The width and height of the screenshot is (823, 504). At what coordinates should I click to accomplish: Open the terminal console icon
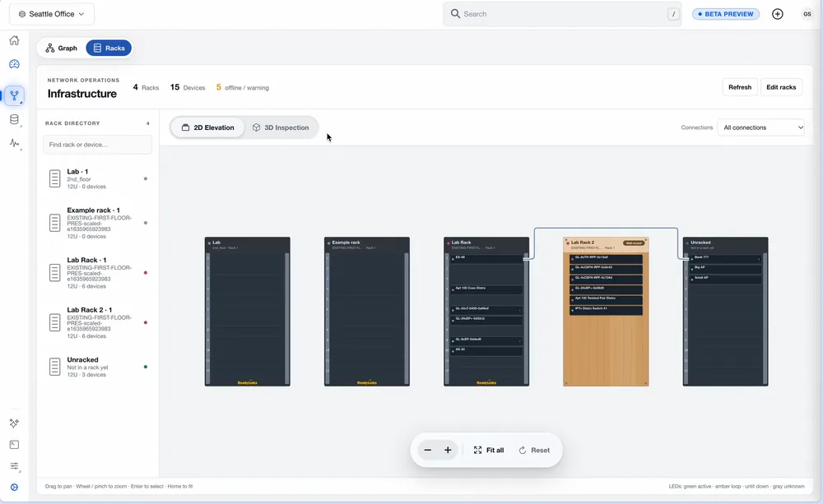click(x=14, y=445)
